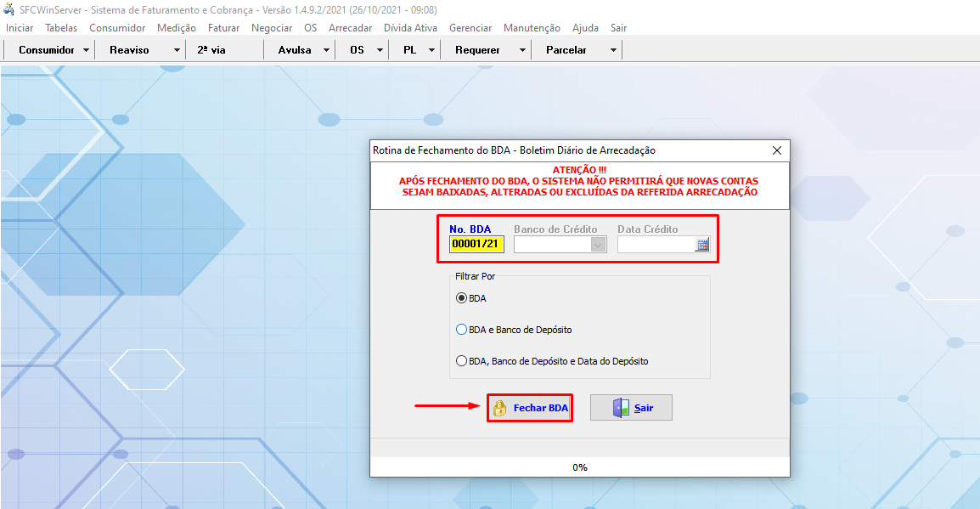Open the Reaviso toolbar dropdown arrow
The height and width of the screenshot is (509, 980).
point(177,50)
